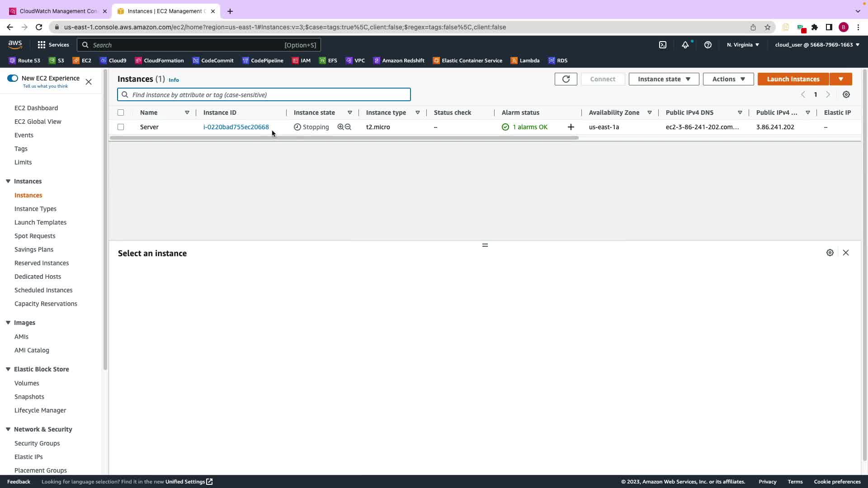The image size is (868, 488).
Task: Open Lambda bookmark shortcut icon
Action: pyautogui.click(x=514, y=61)
